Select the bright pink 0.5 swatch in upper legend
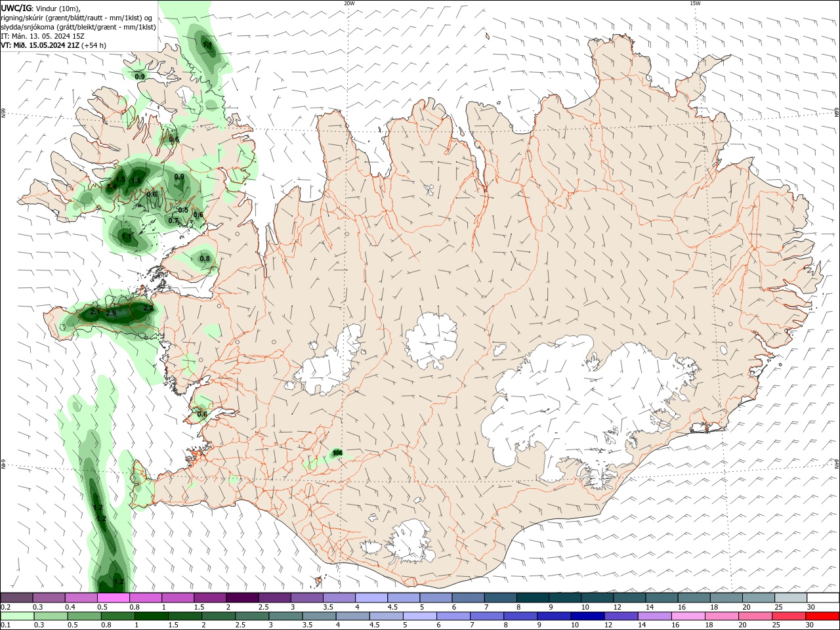The height and width of the screenshot is (630, 840). coord(114,598)
